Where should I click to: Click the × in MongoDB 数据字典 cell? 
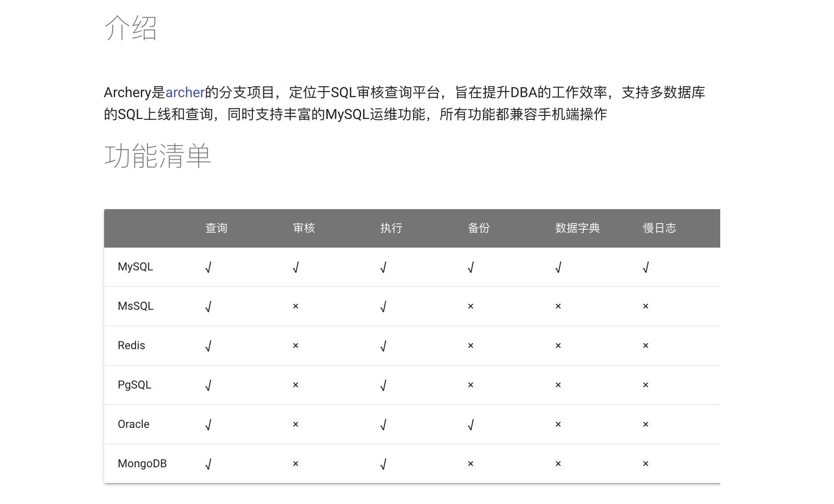558,463
